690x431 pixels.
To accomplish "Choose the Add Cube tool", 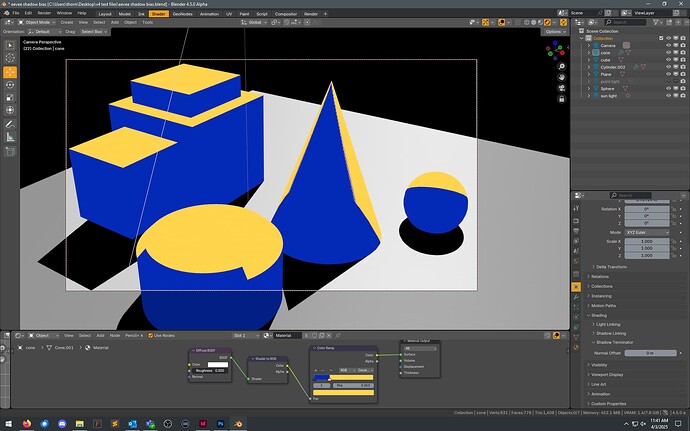I will click(x=10, y=151).
